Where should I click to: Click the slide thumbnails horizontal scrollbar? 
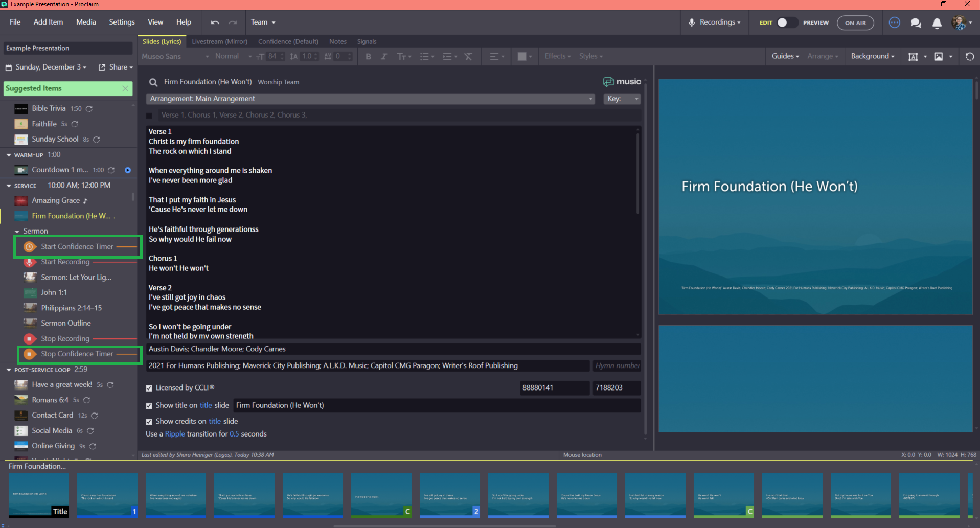tap(445, 526)
